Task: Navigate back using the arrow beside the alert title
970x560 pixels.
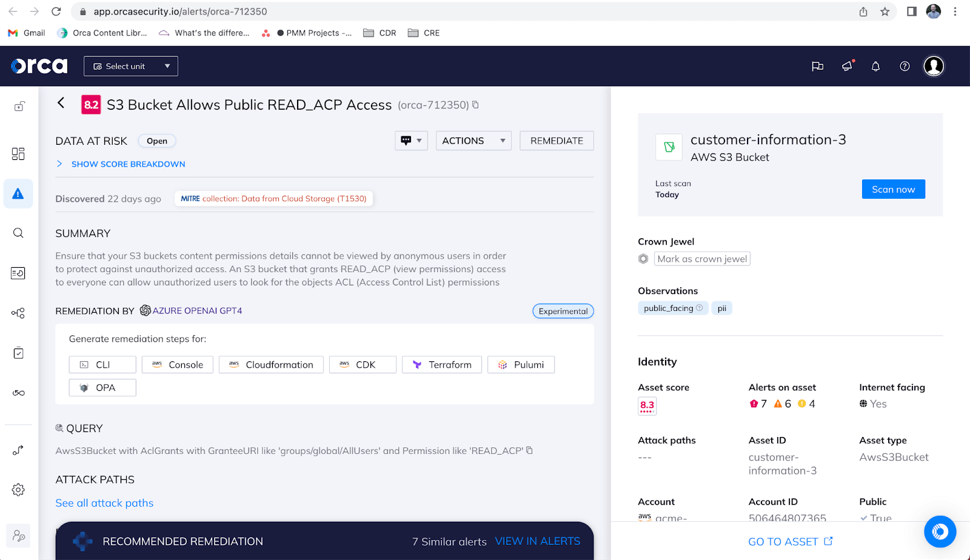Action: click(61, 104)
